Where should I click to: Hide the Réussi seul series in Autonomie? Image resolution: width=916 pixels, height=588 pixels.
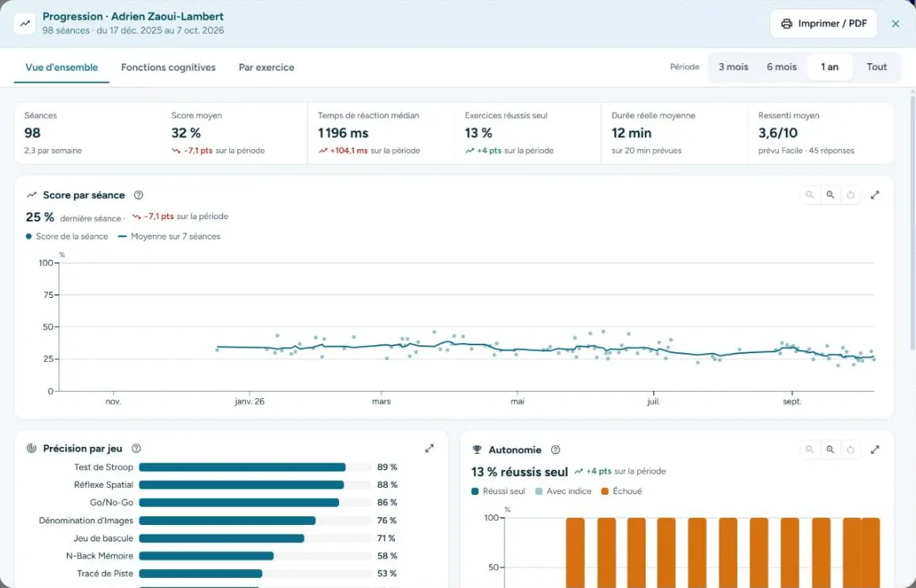pyautogui.click(x=498, y=491)
